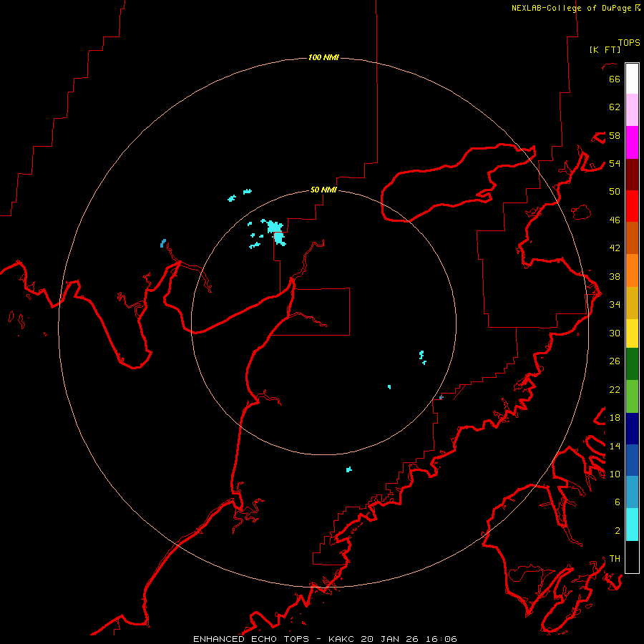Click the white swatch in the tops legend
This screenshot has height=644, width=644.
click(x=632, y=79)
